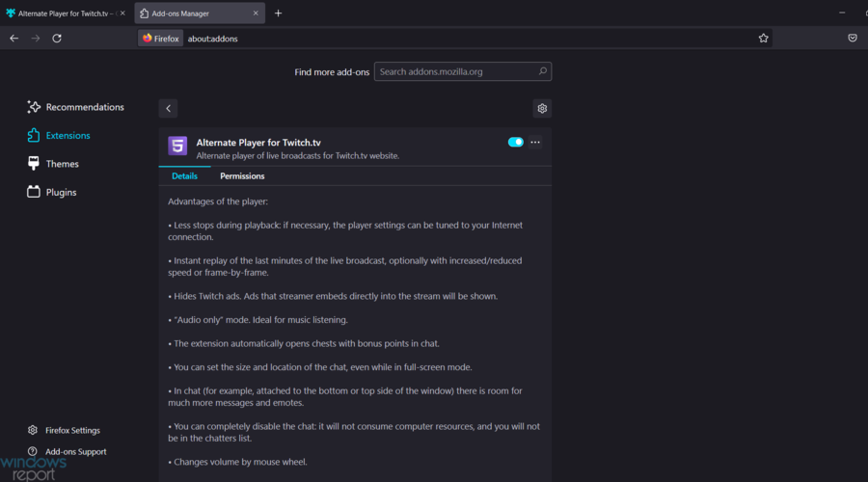Switch to the Details tab
868x482 pixels.
(184, 176)
